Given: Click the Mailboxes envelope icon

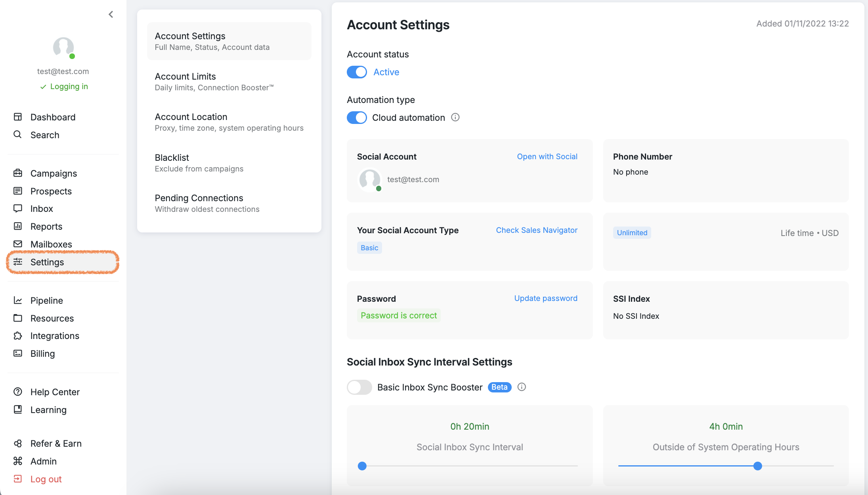Looking at the screenshot, I should click(18, 244).
